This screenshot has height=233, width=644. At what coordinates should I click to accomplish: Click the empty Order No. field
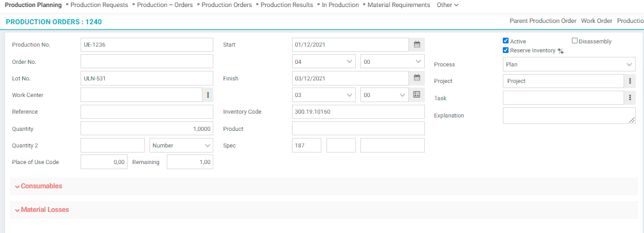pyautogui.click(x=147, y=61)
